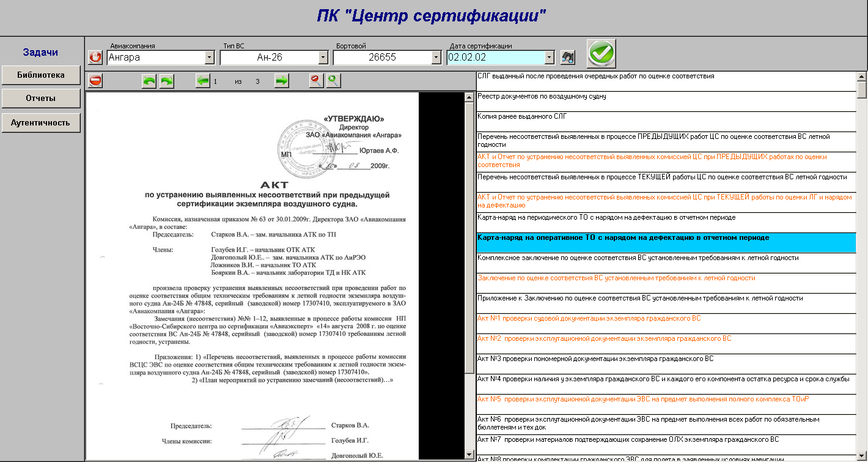Select 'Комплексное заключение по оценке соответствия' row
This screenshot has width=868, height=462.
[x=666, y=263]
